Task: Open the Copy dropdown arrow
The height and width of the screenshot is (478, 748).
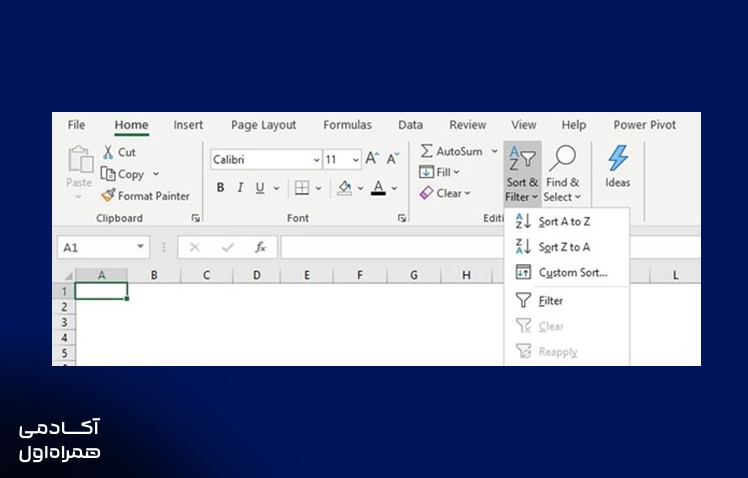Action: pyautogui.click(x=156, y=174)
